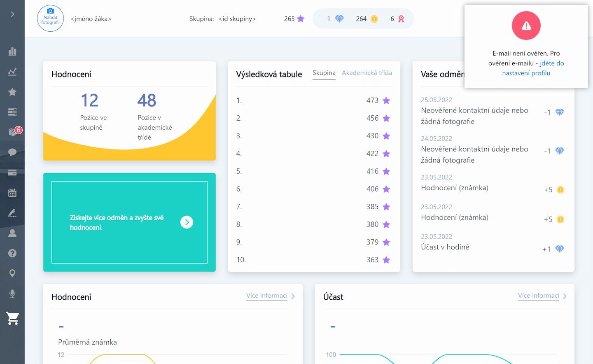
Task: Select leaderboard row 5 with 416
Action: [x=314, y=171]
